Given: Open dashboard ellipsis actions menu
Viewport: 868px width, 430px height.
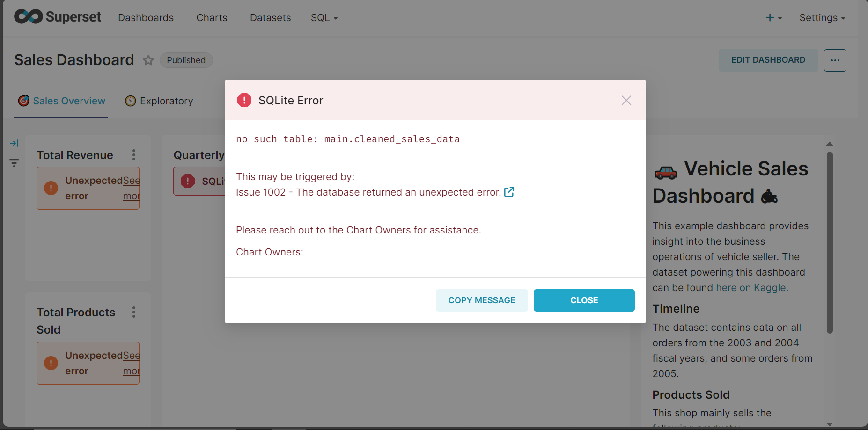Looking at the screenshot, I should coord(835,60).
